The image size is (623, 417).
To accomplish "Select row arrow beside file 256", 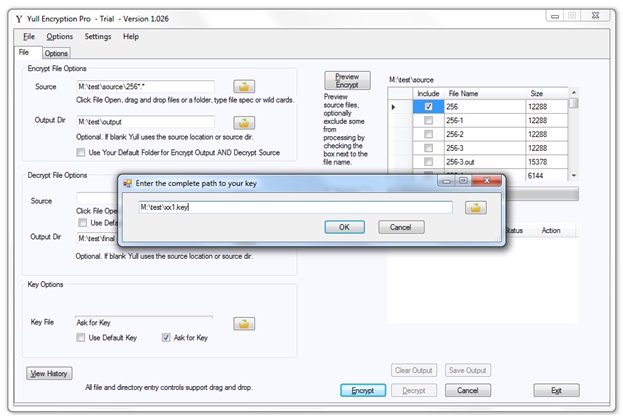I will point(394,107).
